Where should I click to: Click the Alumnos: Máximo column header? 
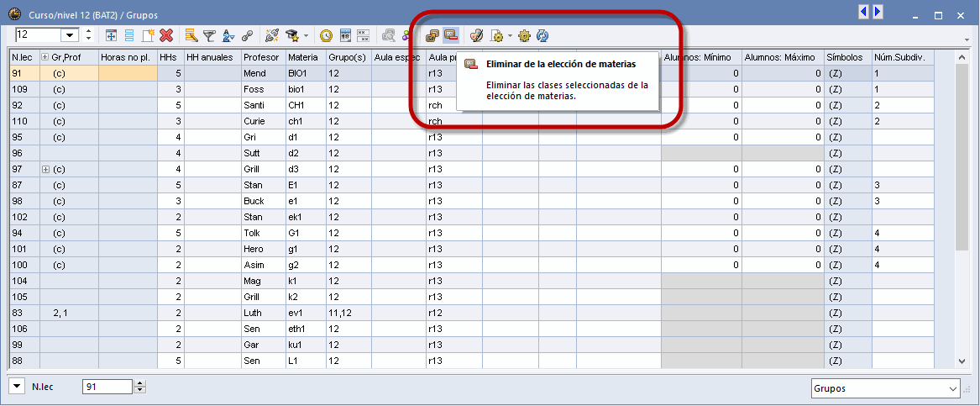[x=783, y=57]
